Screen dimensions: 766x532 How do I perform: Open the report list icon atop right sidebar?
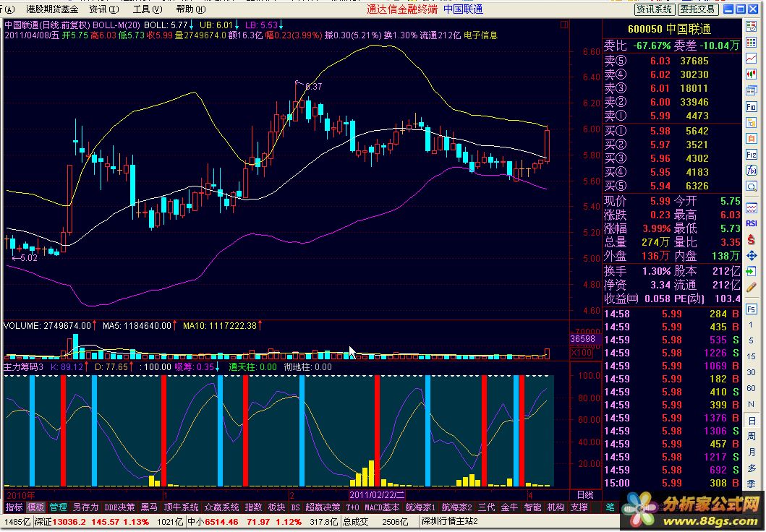752,27
